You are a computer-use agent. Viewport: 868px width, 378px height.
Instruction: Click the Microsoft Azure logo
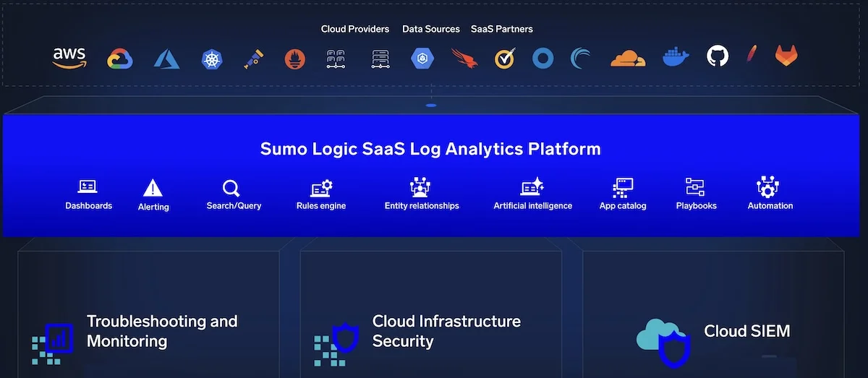tap(166, 59)
